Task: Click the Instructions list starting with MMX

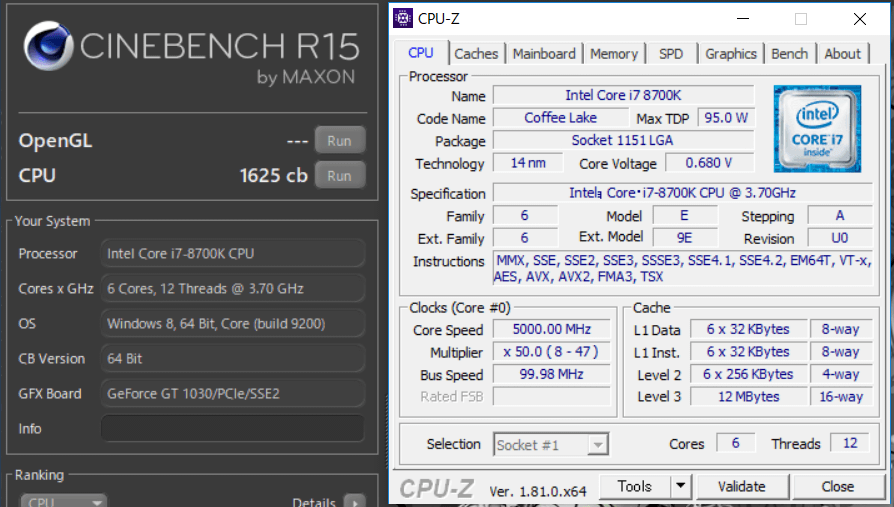Action: (x=682, y=269)
